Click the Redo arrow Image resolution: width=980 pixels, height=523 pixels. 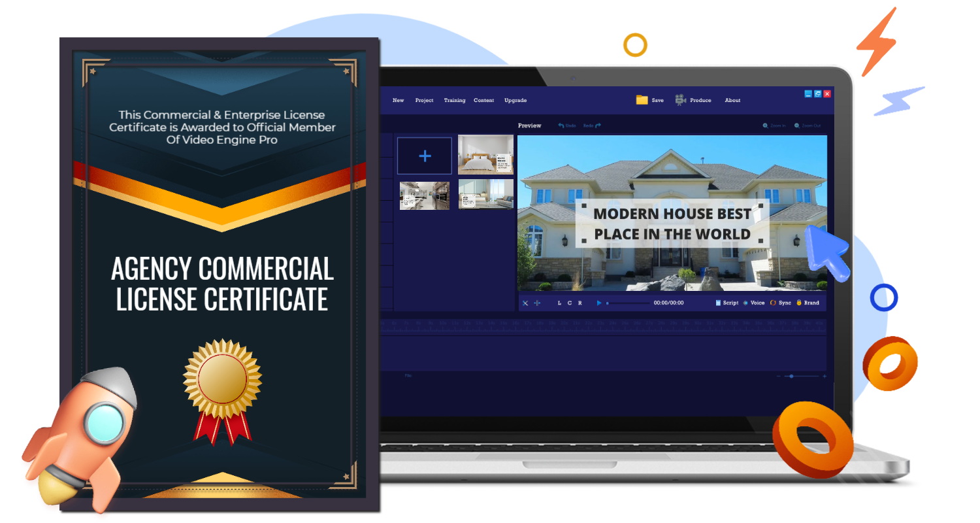click(597, 126)
